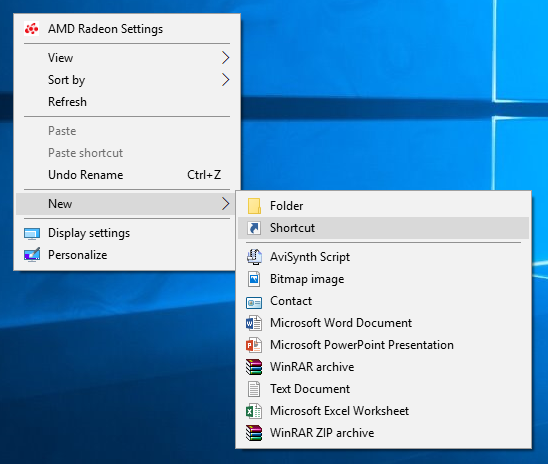This screenshot has width=548, height=464.
Task: Click the AviSynth Script icon
Action: (x=254, y=257)
